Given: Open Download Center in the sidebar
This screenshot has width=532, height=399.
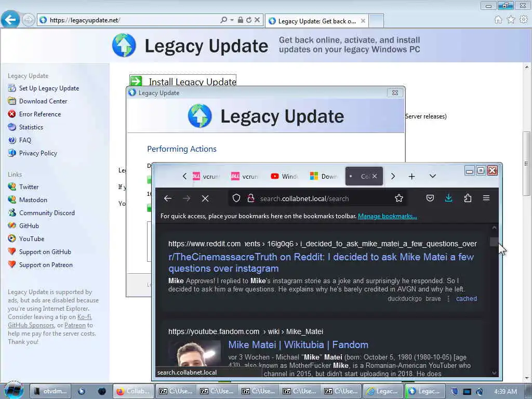Looking at the screenshot, I should click(43, 101).
